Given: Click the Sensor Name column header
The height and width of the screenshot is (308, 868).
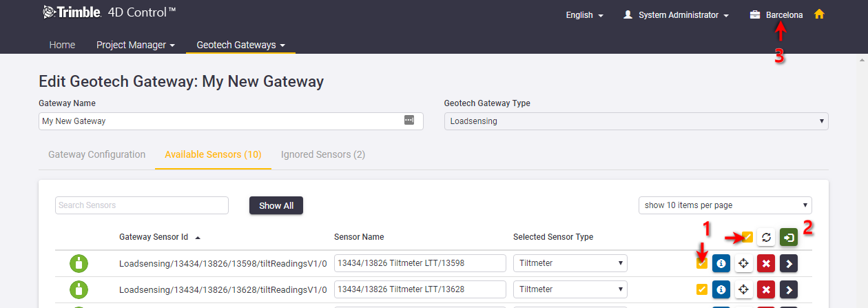Looking at the screenshot, I should click(359, 237).
